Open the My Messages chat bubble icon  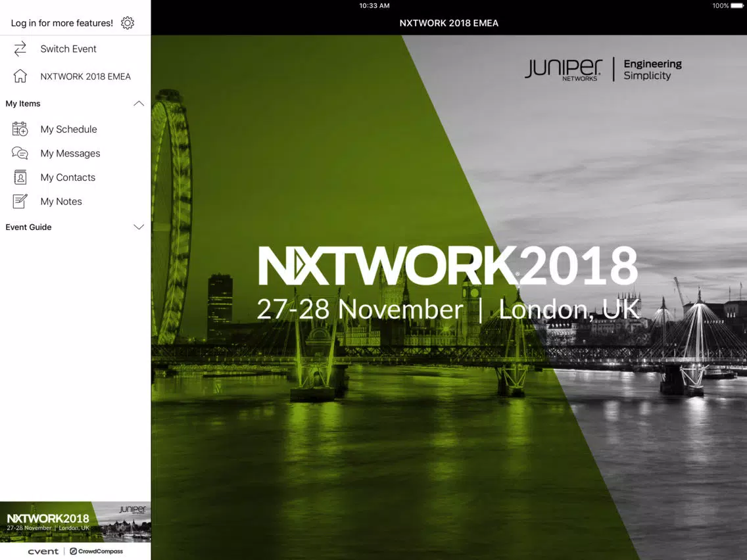tap(20, 153)
